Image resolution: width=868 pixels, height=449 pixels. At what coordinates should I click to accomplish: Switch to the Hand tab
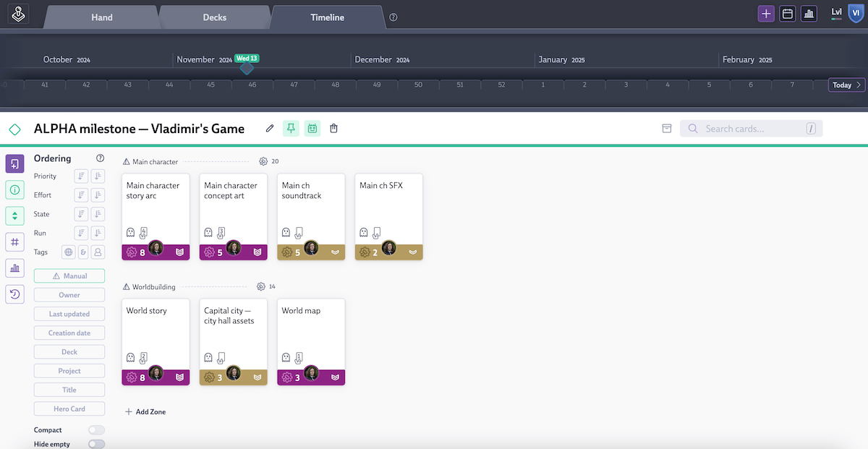(x=101, y=17)
